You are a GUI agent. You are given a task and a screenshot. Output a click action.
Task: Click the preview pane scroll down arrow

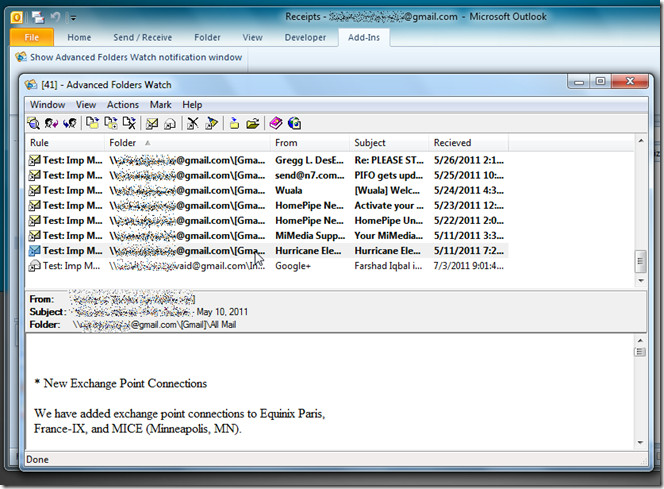point(640,443)
